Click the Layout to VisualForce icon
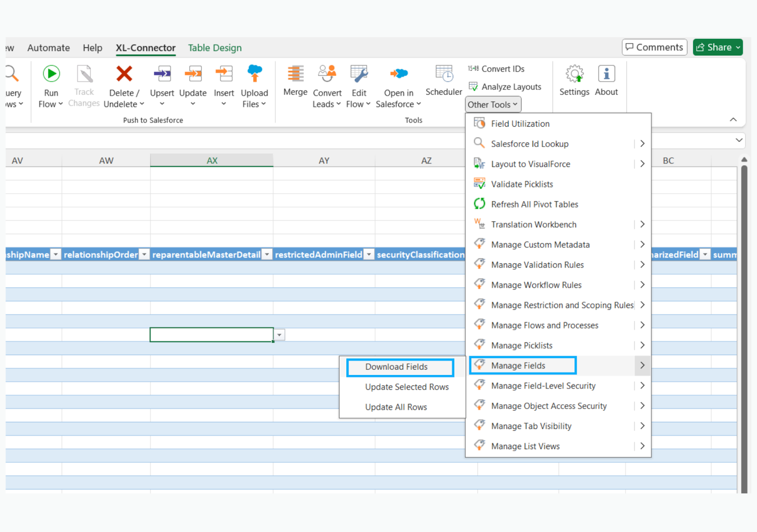The width and height of the screenshot is (757, 532). point(479,164)
